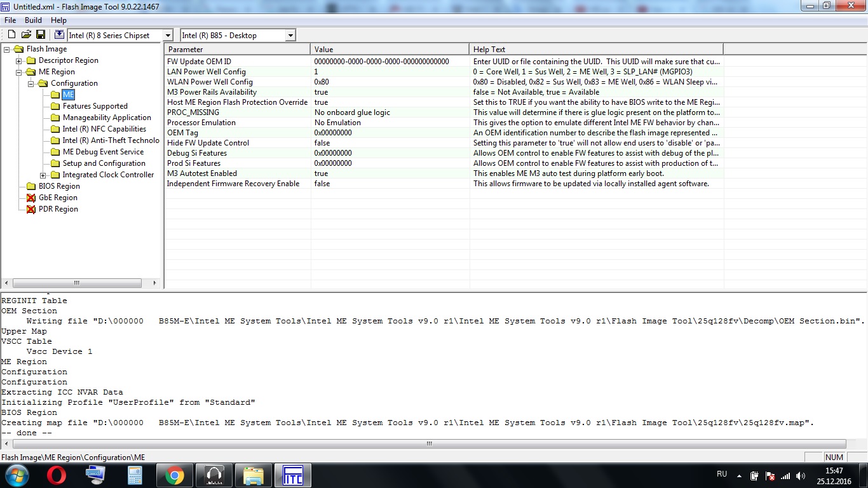This screenshot has height=488, width=868.
Task: Launch Opera from the taskbar
Action: pyautogui.click(x=57, y=475)
